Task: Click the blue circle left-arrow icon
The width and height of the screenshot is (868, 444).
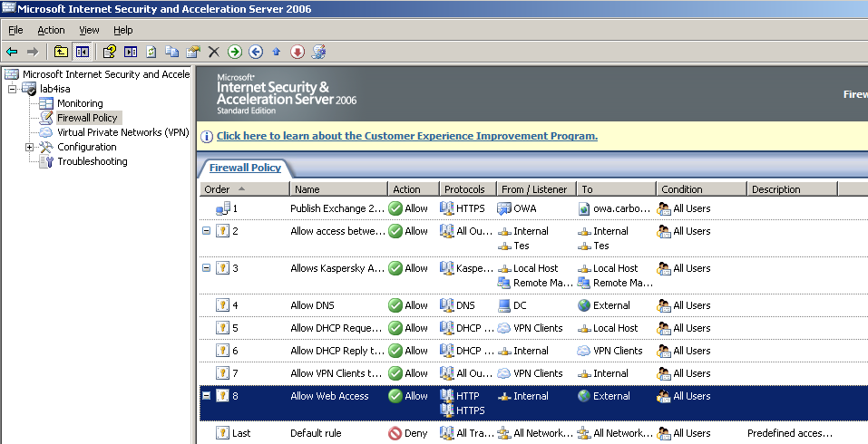Action: [255, 52]
